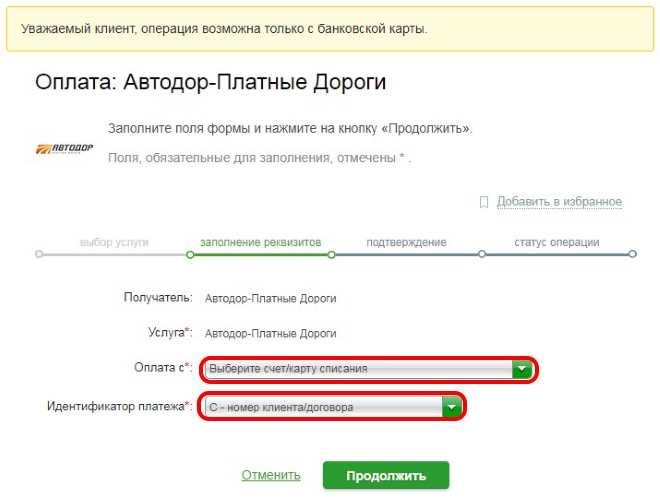Click the Заполните поля формы instruction text
The height and width of the screenshot is (499, 660).
[290, 128]
